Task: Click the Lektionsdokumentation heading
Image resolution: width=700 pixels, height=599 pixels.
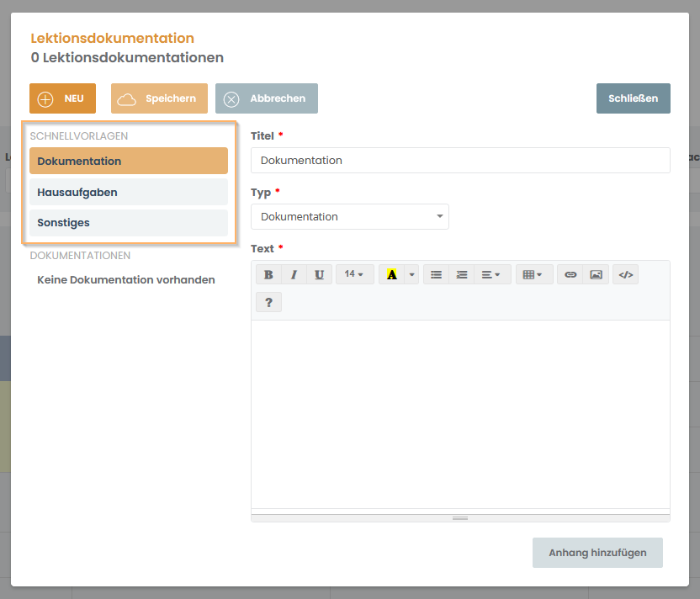Action: 113,38
